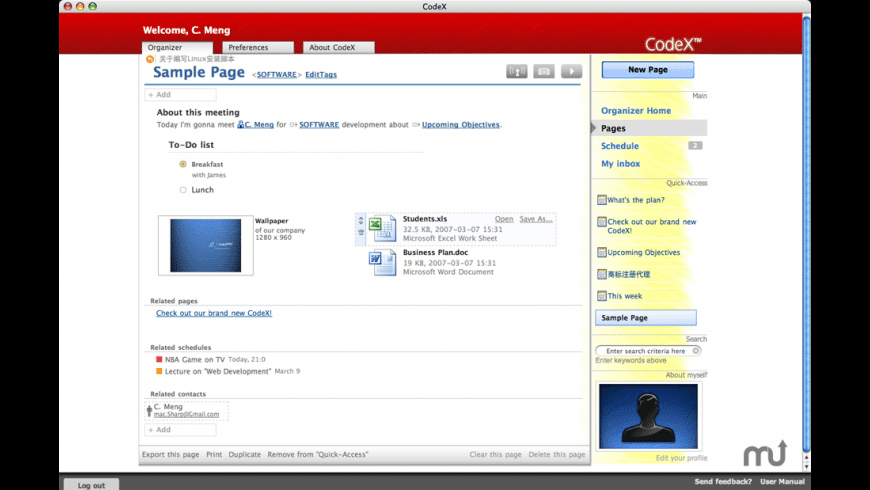Click Edit your profile
Viewport: 870px width, 490px height.
click(681, 458)
